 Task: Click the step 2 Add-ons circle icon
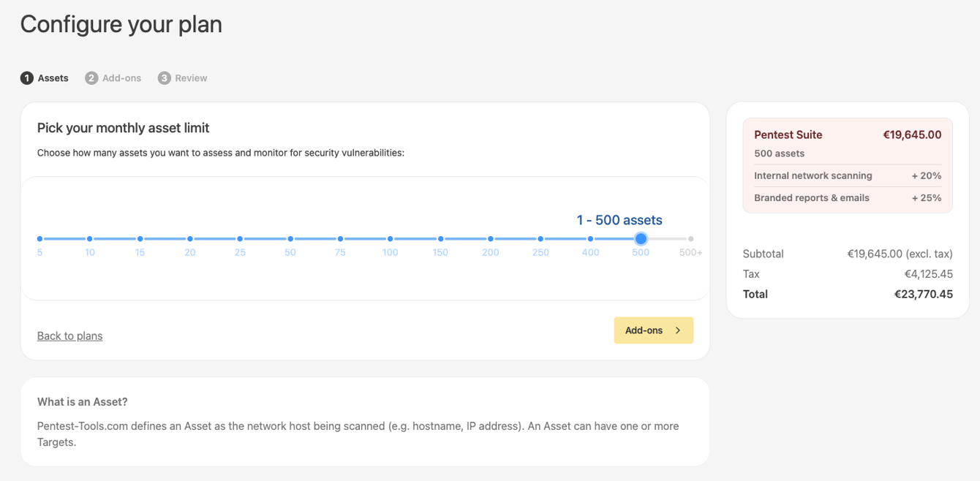coord(91,78)
